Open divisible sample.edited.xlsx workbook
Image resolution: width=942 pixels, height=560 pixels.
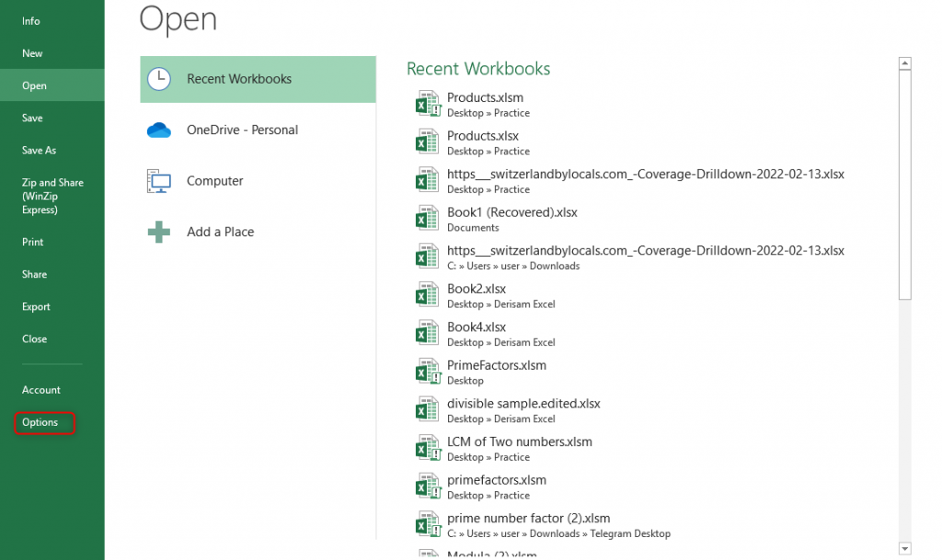click(523, 404)
